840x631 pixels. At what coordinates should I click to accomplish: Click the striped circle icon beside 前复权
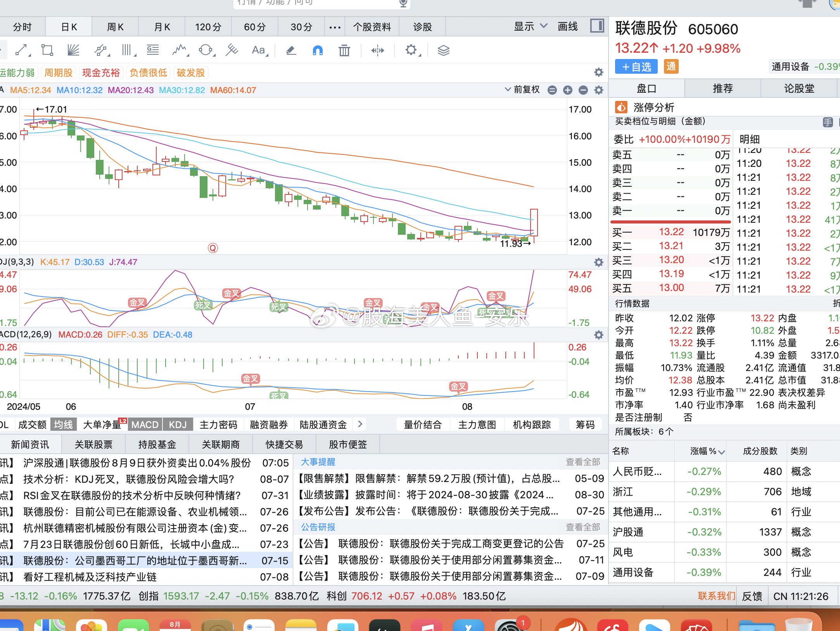click(x=552, y=90)
